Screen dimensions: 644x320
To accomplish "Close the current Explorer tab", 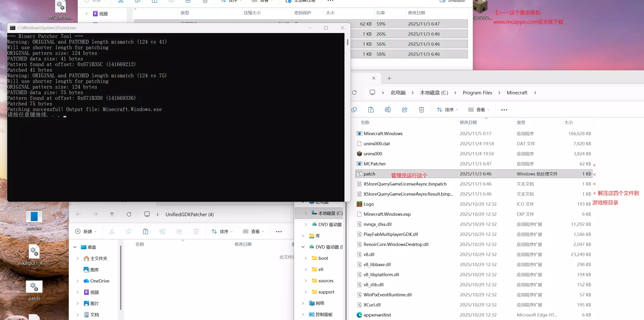I will tap(374, 78).
